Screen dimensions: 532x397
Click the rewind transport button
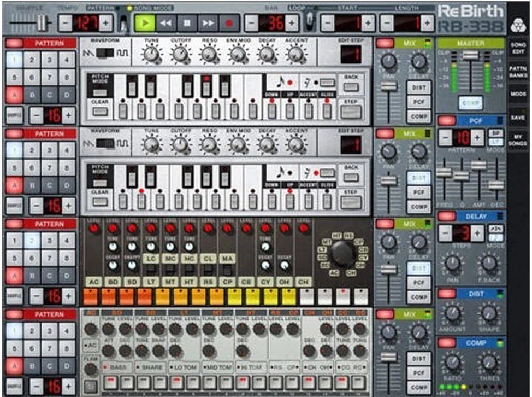click(x=165, y=23)
